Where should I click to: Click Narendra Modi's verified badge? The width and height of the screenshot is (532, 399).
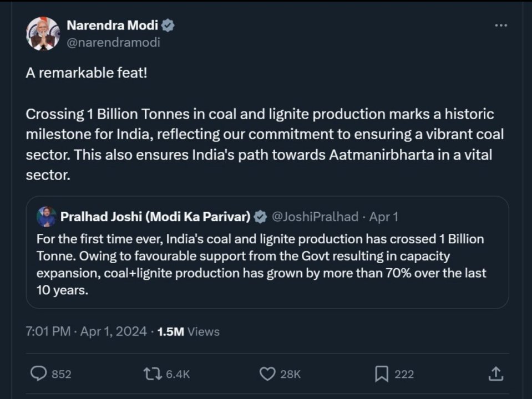pyautogui.click(x=168, y=25)
